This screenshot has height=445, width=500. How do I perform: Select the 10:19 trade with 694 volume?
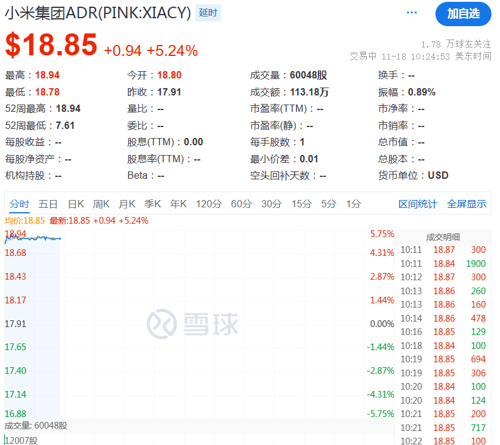(x=443, y=359)
